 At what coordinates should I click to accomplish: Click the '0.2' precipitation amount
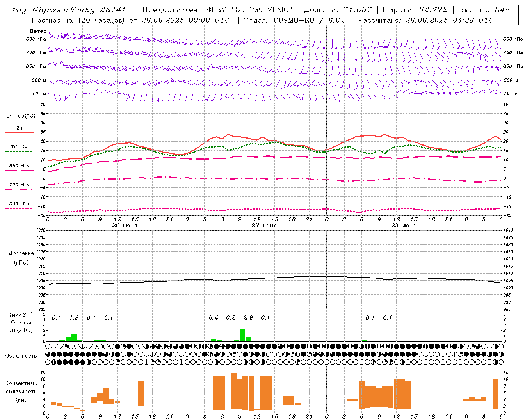[231, 317]
